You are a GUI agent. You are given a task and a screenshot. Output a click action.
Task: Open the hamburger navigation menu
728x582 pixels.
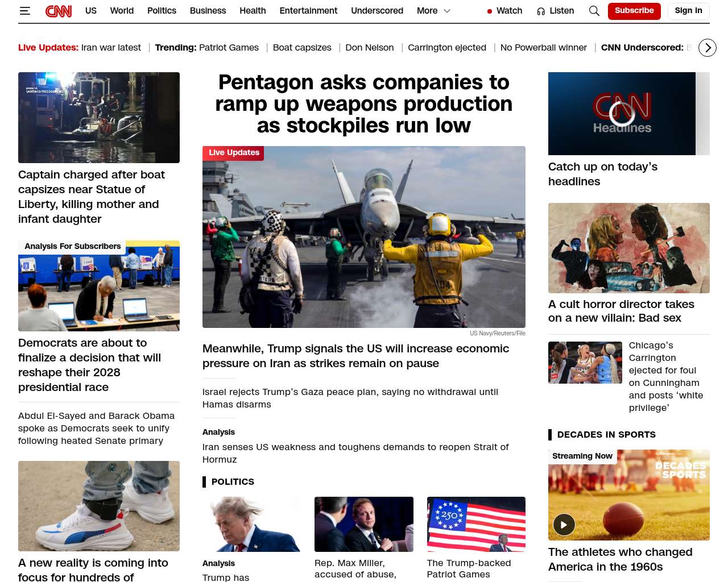[x=25, y=11]
